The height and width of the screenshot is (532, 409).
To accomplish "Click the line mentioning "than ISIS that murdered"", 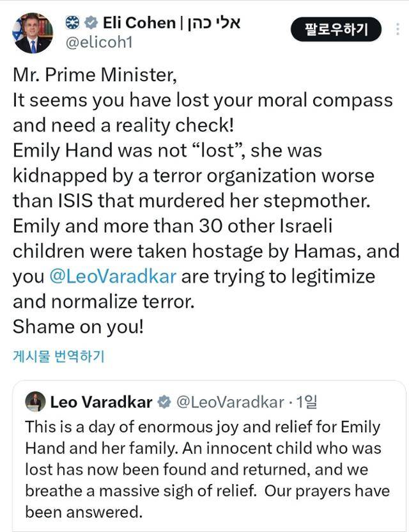I will pyautogui.click(x=191, y=201).
